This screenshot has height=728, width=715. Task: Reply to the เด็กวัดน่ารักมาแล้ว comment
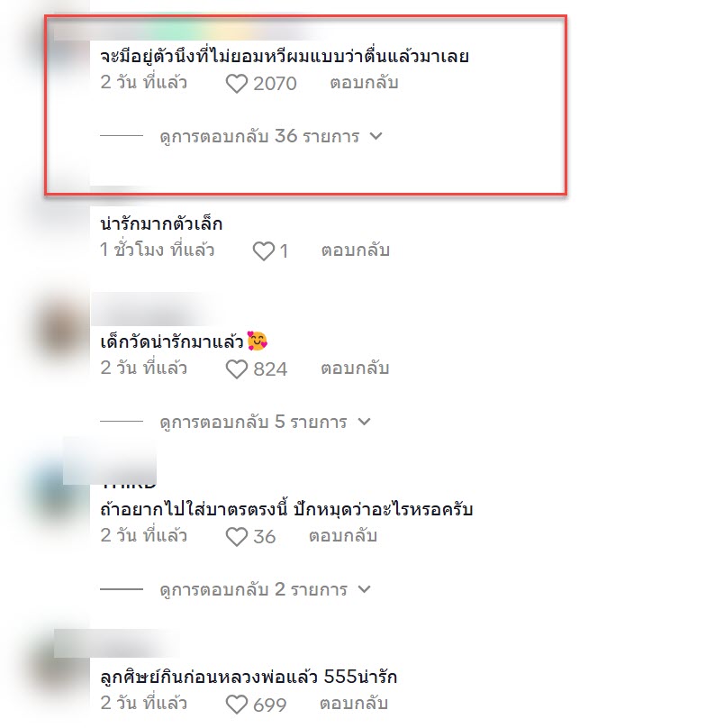pyautogui.click(x=355, y=369)
